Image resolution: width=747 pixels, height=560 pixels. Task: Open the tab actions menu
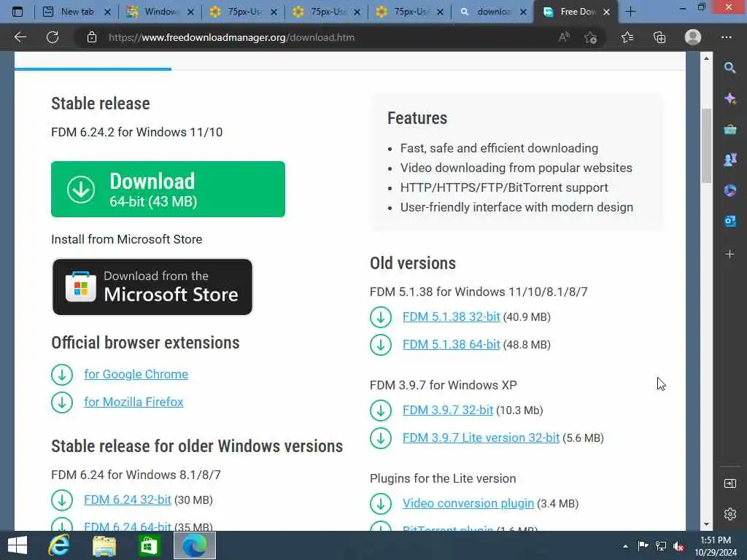[18, 12]
